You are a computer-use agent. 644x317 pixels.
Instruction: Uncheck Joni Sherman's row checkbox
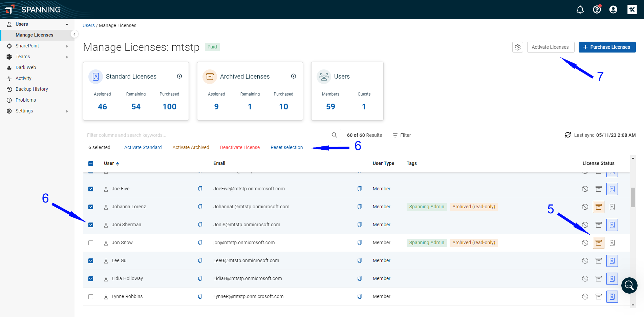tap(91, 225)
